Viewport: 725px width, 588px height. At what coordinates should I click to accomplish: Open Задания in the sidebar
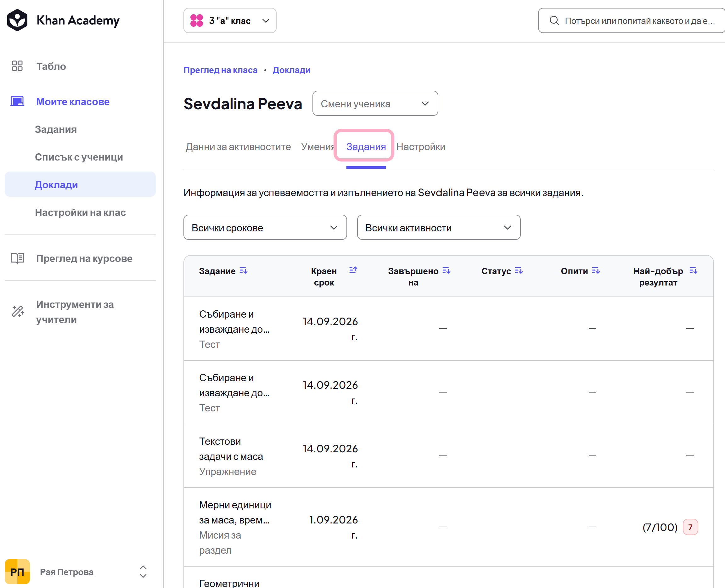[56, 129]
